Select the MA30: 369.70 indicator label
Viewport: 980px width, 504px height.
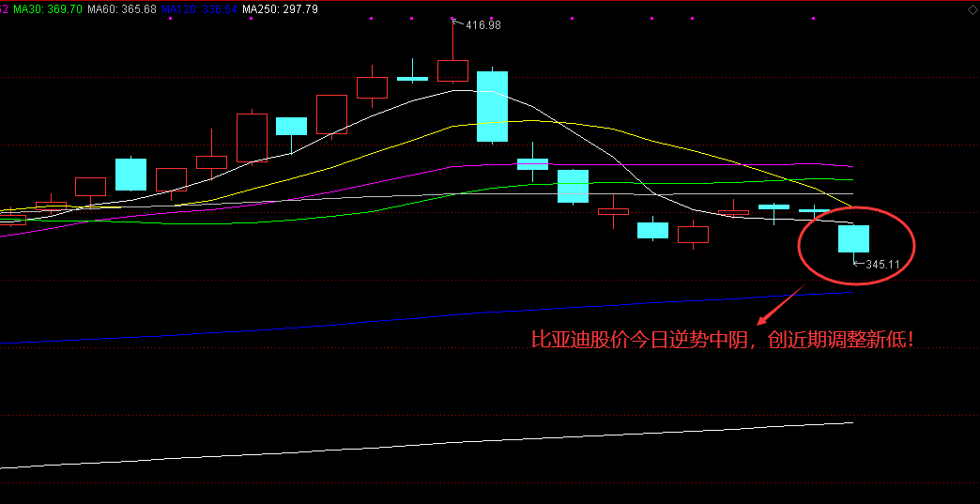48,8
